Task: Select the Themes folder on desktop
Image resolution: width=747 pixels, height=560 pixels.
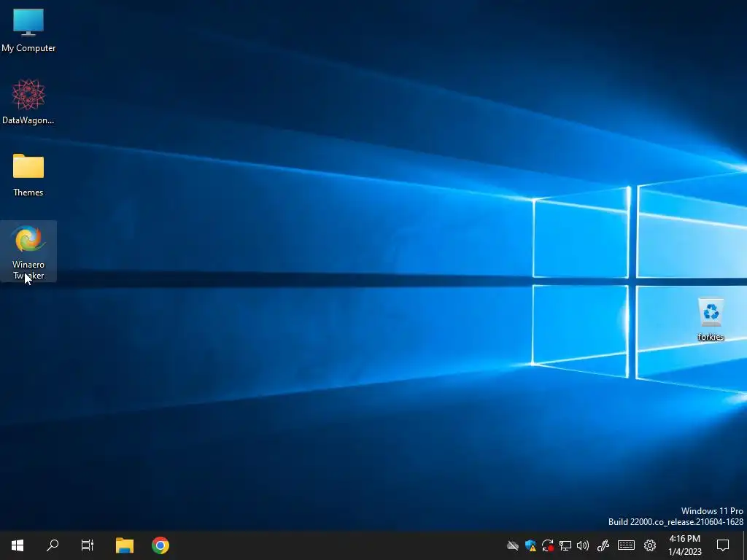Action: (28, 175)
